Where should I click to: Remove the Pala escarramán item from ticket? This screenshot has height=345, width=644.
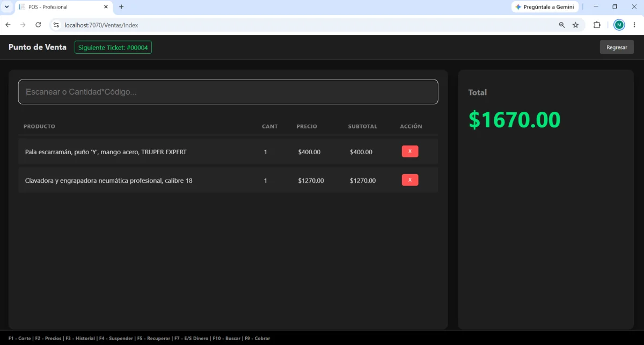(x=410, y=152)
